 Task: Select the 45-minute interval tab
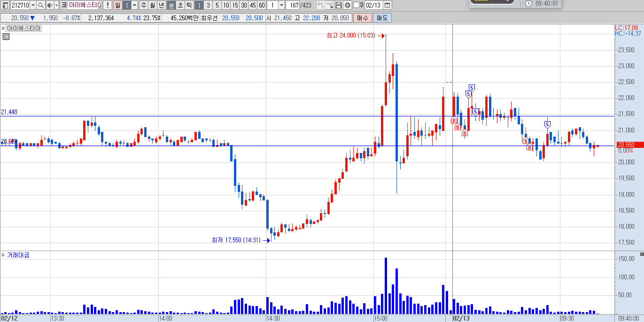coord(253,5)
